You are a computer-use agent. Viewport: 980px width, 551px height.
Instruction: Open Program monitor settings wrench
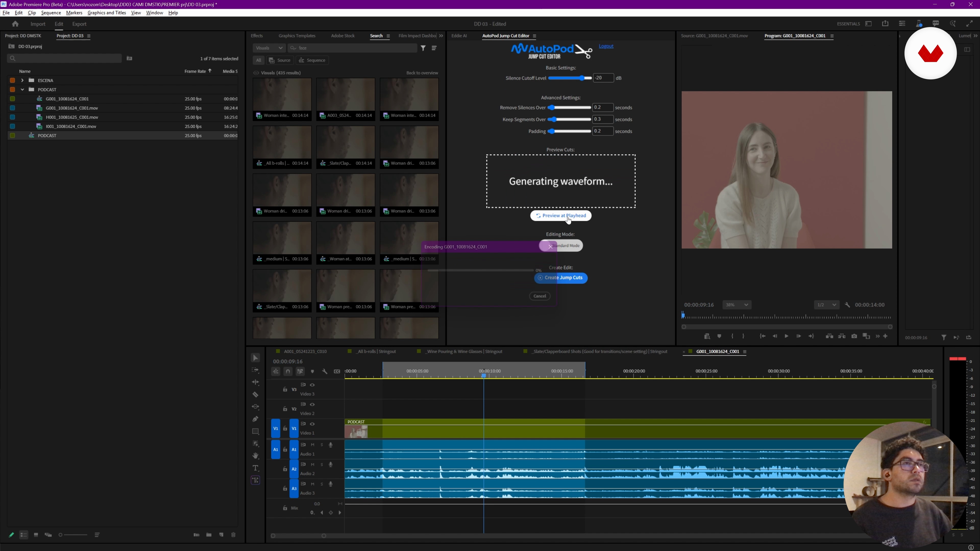847,305
